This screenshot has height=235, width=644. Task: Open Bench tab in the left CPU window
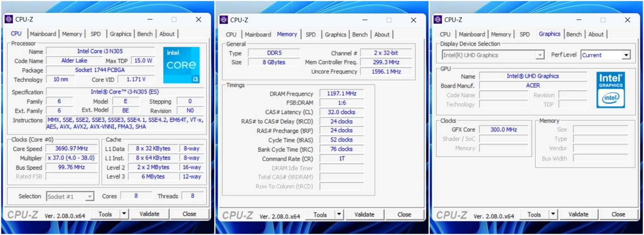click(x=145, y=34)
